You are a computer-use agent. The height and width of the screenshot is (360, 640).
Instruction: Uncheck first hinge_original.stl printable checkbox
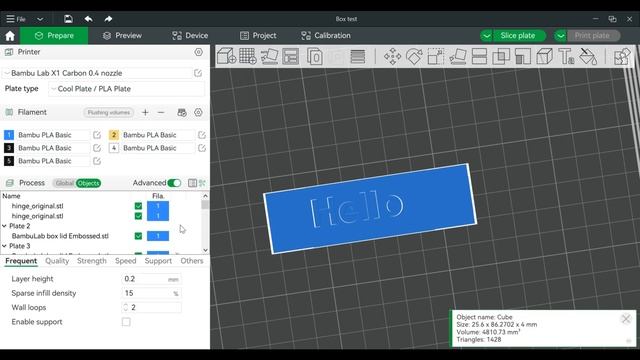pos(138,206)
